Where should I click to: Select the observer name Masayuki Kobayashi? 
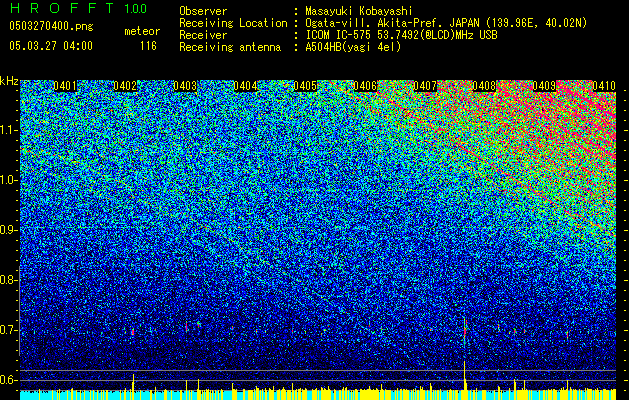pos(359,11)
